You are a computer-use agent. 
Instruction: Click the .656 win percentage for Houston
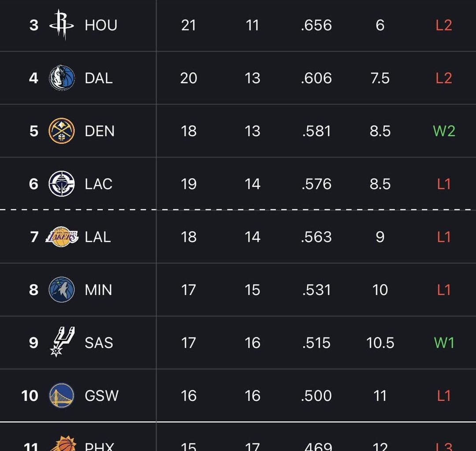[316, 25]
